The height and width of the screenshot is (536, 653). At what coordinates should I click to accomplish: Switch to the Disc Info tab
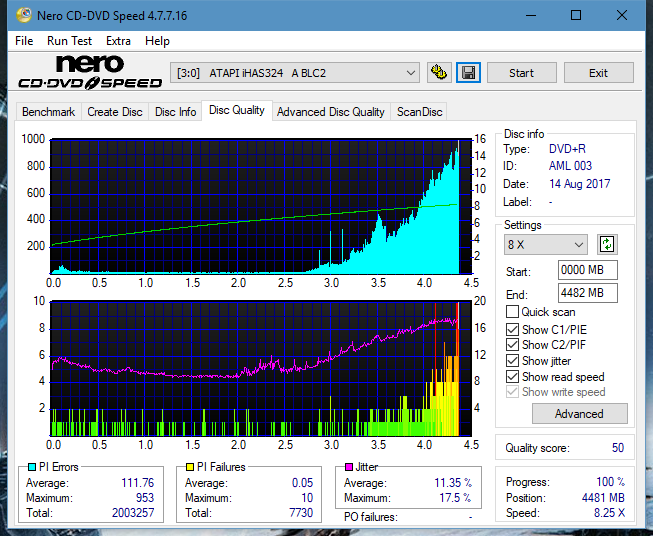[x=175, y=112]
